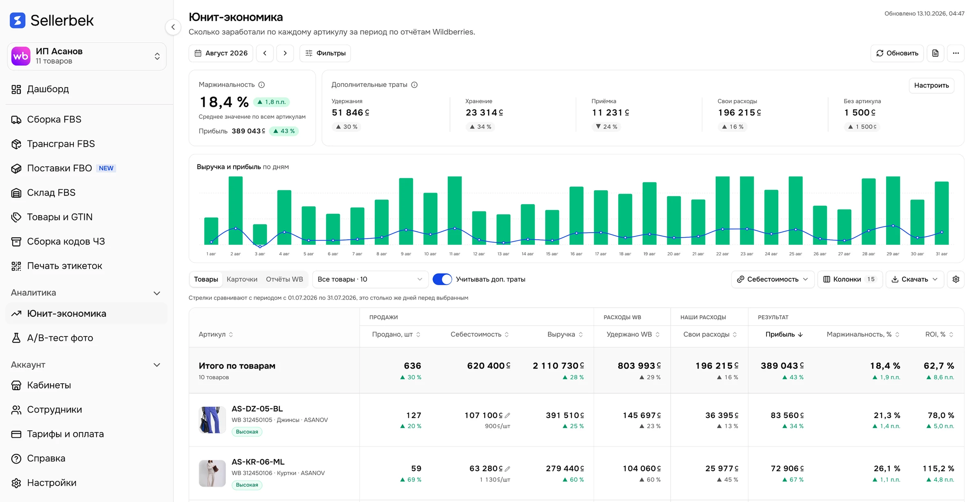
Task: Click the 11 авг chart bar
Action: click(x=454, y=211)
